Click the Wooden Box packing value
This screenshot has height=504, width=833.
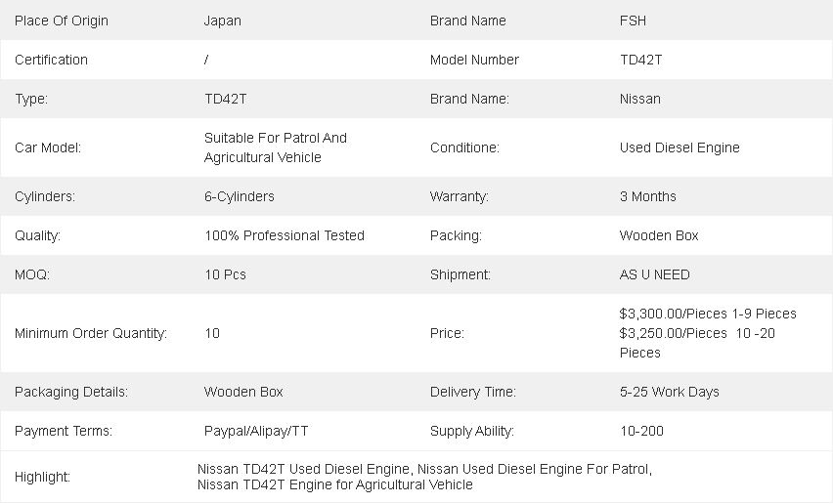pyautogui.click(x=659, y=235)
